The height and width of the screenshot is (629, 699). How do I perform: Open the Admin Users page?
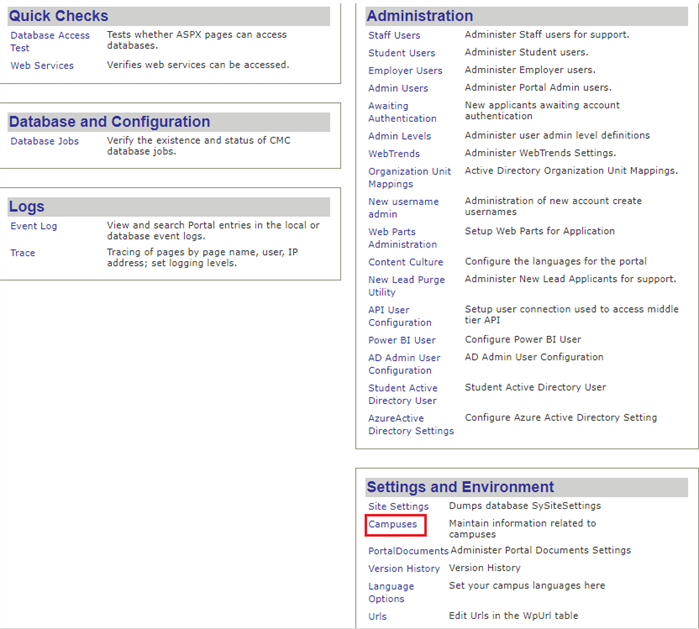(x=398, y=89)
